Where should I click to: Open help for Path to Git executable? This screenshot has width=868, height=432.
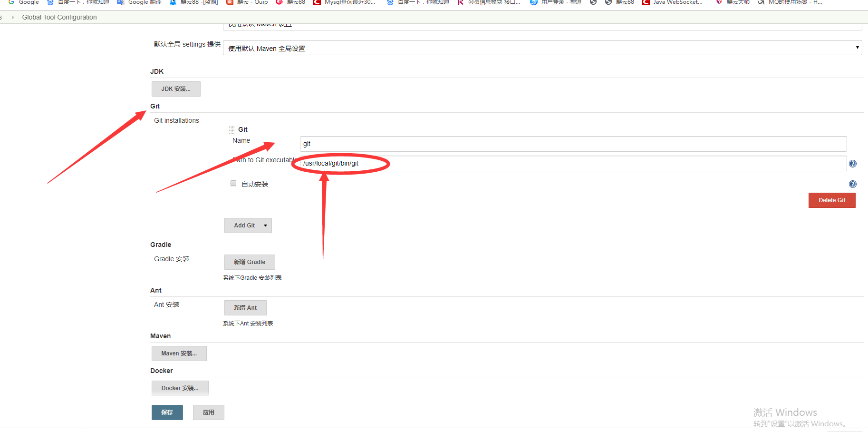(x=852, y=163)
